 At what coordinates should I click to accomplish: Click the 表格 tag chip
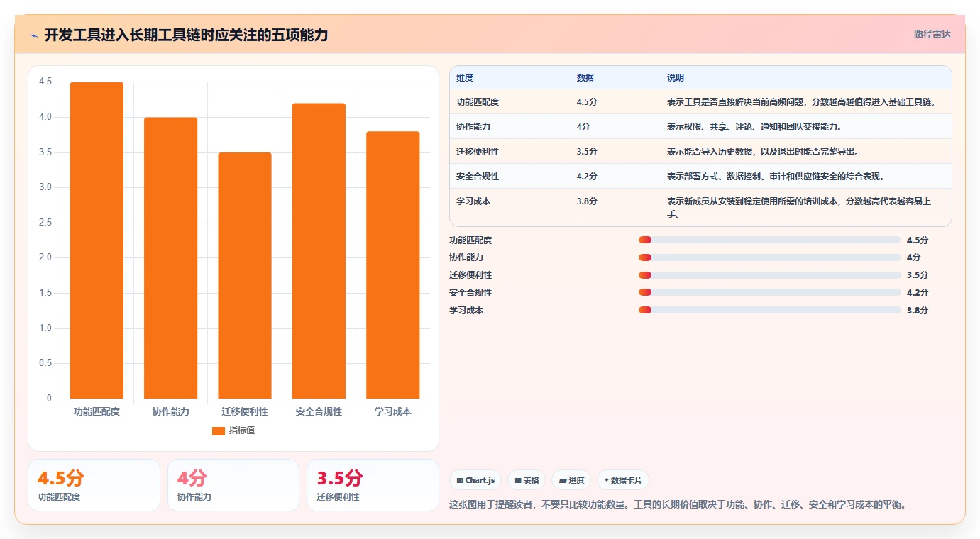(x=527, y=480)
